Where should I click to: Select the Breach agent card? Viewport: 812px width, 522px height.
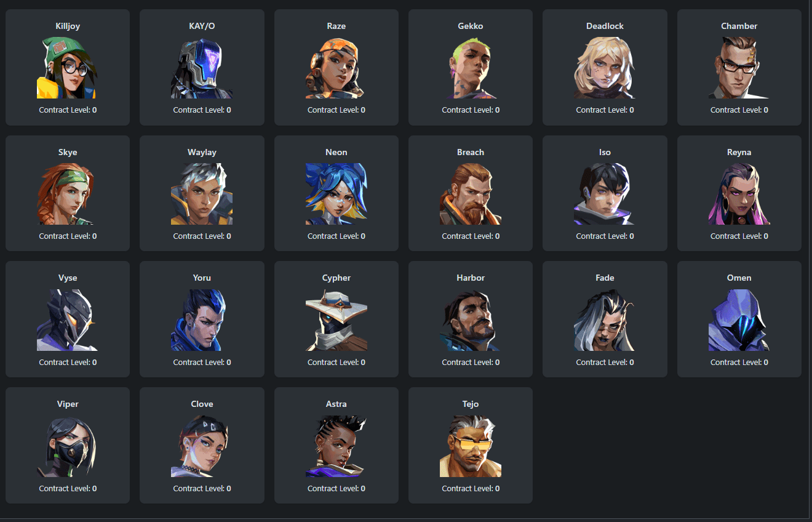pyautogui.click(x=471, y=193)
